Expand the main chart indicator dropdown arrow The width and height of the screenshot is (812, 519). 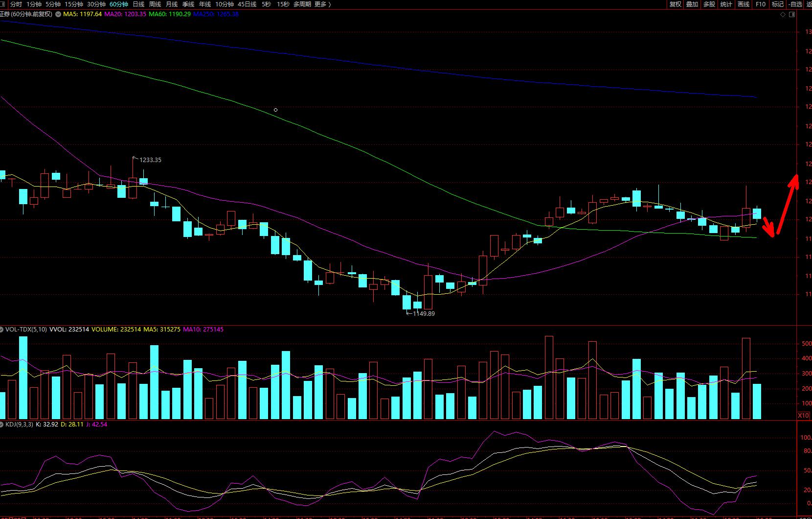point(58,14)
